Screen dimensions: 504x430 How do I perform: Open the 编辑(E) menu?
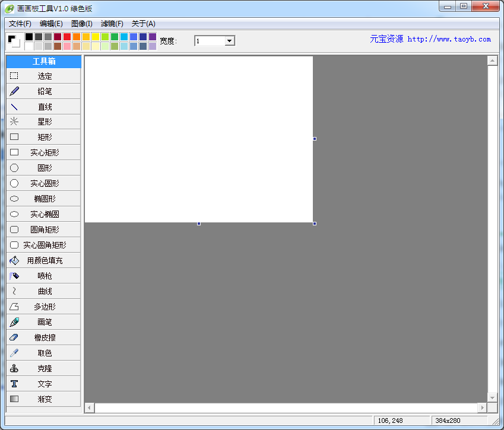[51, 24]
